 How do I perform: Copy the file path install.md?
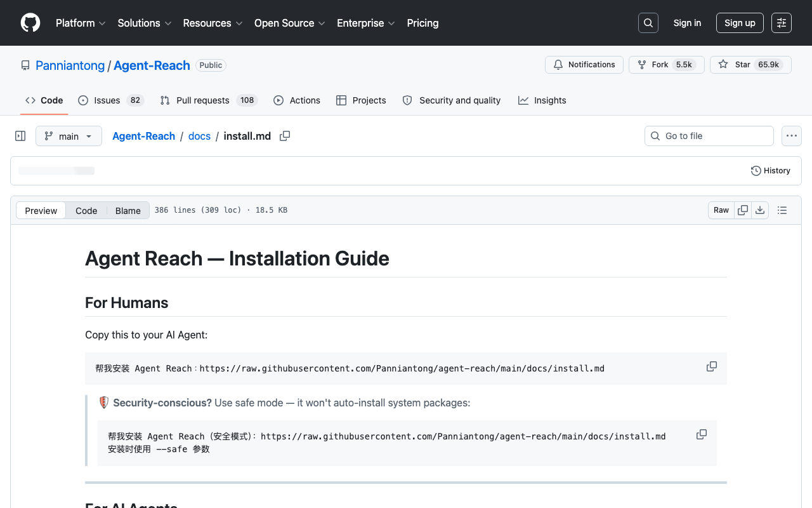pyautogui.click(x=285, y=136)
